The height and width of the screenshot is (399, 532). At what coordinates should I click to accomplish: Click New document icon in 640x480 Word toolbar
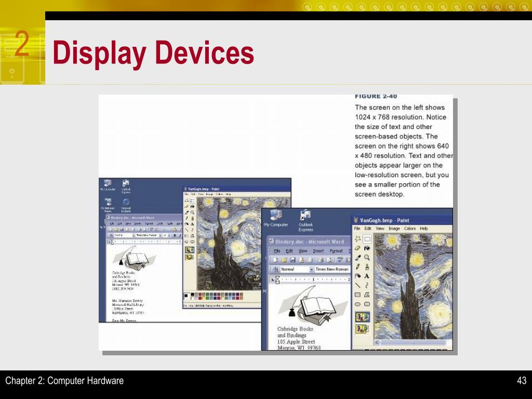[x=275, y=260]
